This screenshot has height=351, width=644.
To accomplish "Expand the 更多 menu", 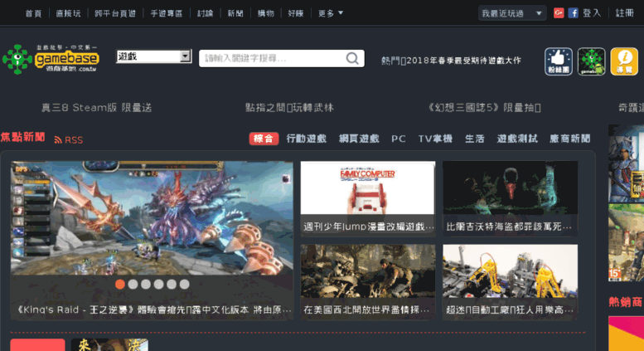I will point(330,13).
